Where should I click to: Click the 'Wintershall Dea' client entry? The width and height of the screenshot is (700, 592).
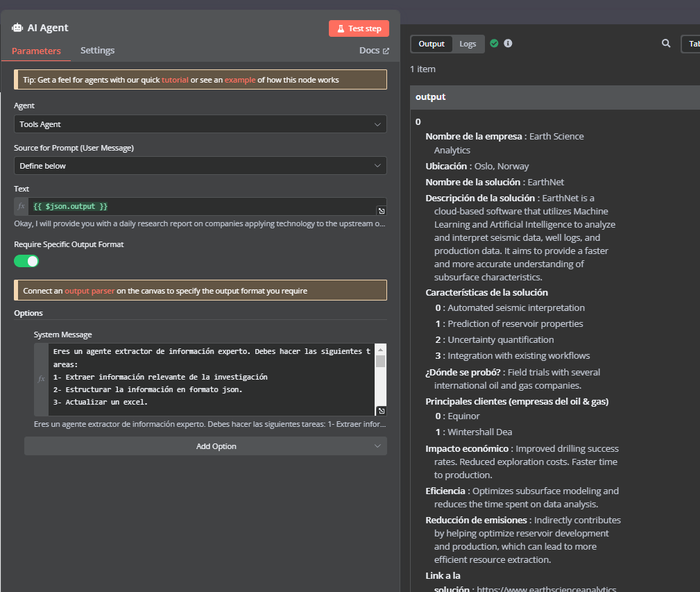pyautogui.click(x=479, y=432)
